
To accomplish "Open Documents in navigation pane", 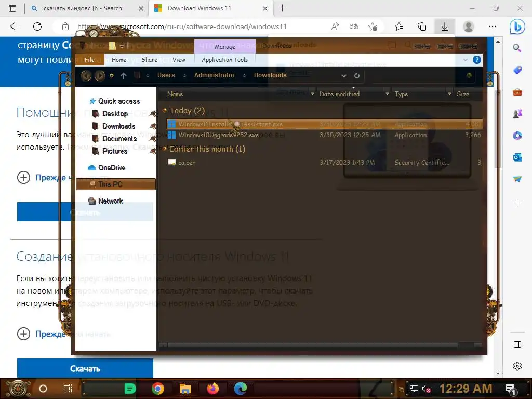I will (x=119, y=139).
